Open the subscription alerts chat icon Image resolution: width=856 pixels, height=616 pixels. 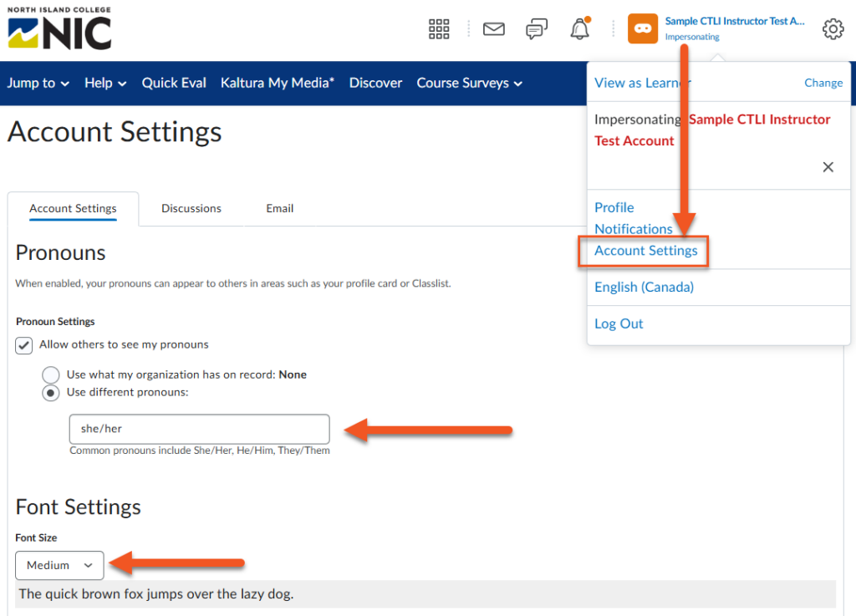pyautogui.click(x=537, y=29)
